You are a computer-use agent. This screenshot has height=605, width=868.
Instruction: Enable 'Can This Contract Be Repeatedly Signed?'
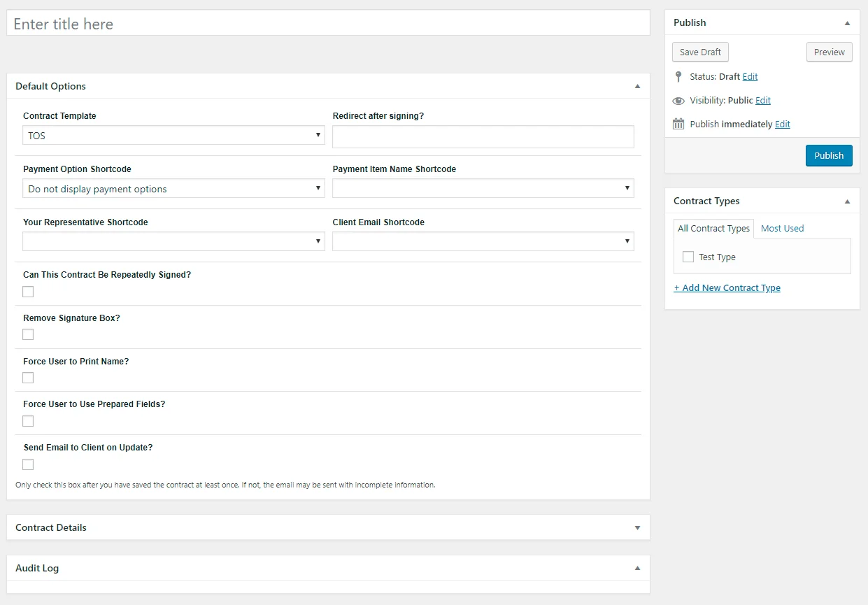(27, 292)
